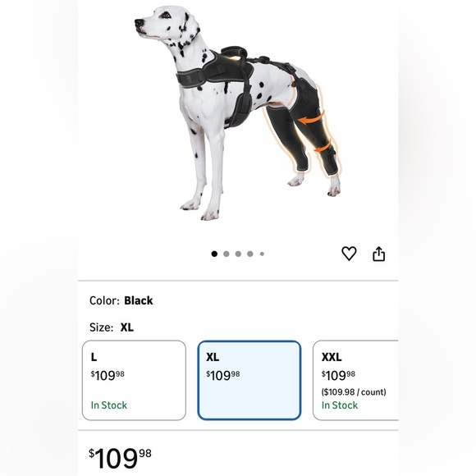Click the large $109.98 price
This screenshot has width=476, height=476.
pos(120,459)
